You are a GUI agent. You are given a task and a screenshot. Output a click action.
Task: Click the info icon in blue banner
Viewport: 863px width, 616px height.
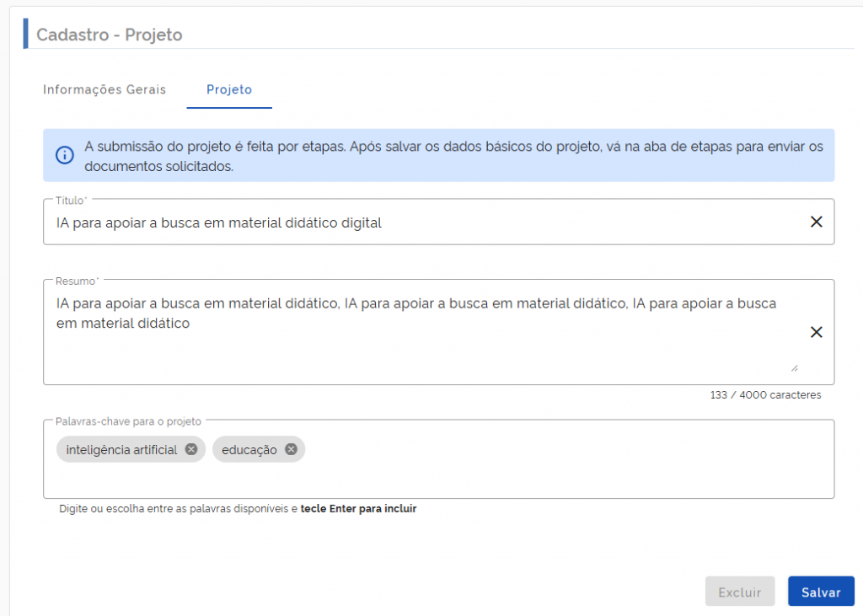64,155
